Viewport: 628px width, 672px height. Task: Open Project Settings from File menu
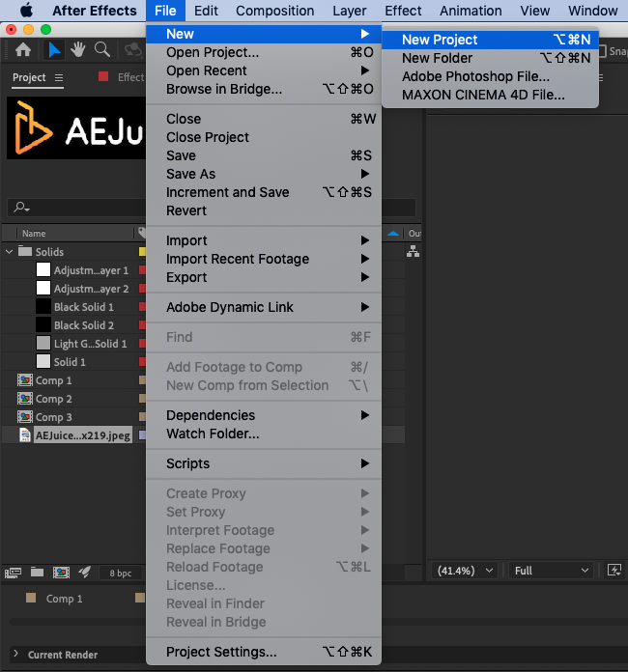264,652
